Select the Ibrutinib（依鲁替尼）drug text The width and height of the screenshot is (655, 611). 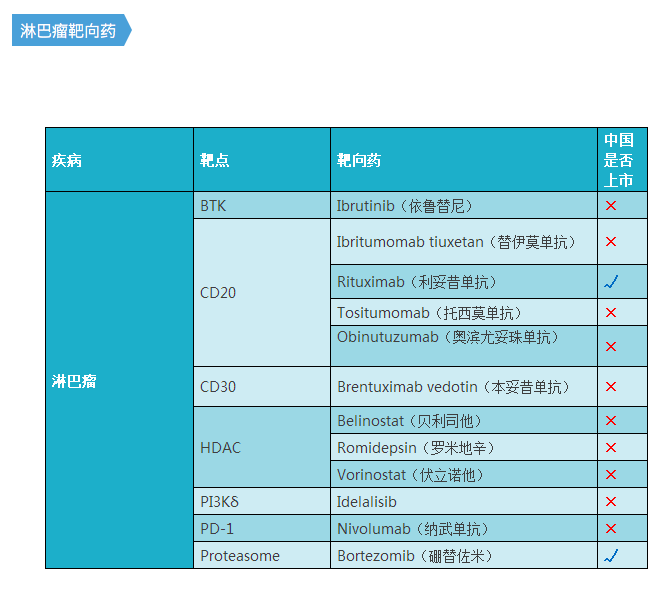click(404, 206)
